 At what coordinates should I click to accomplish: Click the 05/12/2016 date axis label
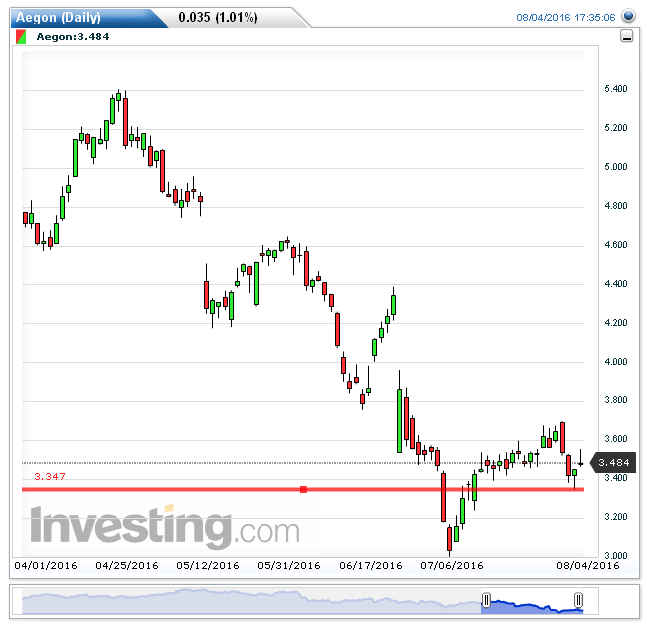point(208,566)
